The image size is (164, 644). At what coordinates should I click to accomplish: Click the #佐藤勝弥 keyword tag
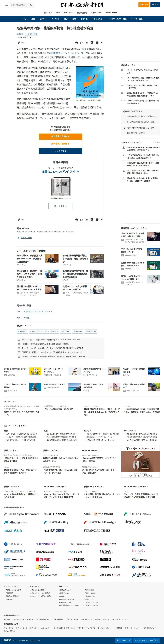78,331
